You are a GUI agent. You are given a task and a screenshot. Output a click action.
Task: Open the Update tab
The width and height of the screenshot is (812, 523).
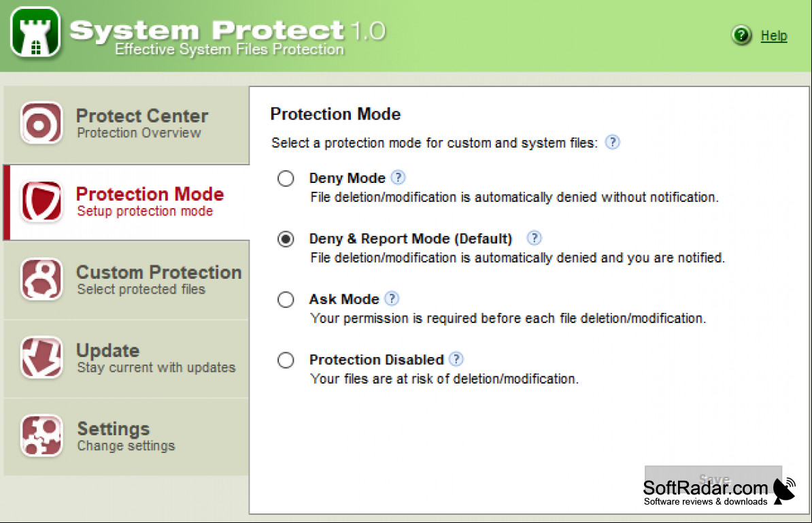(126, 358)
